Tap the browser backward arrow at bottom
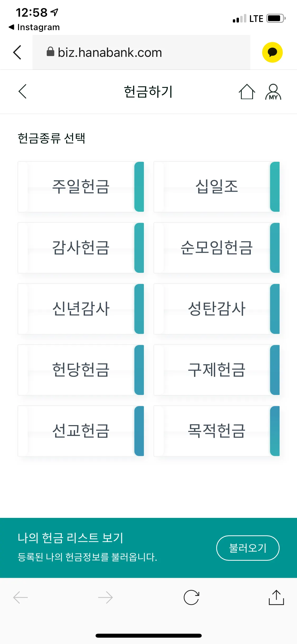This screenshot has width=297, height=644. [21, 597]
